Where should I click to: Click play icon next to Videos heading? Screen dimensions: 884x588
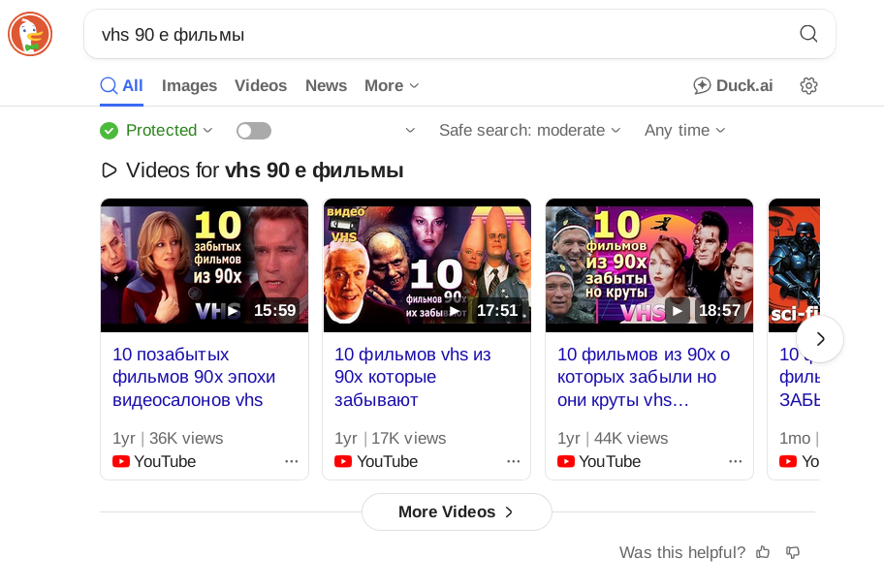pyautogui.click(x=110, y=170)
